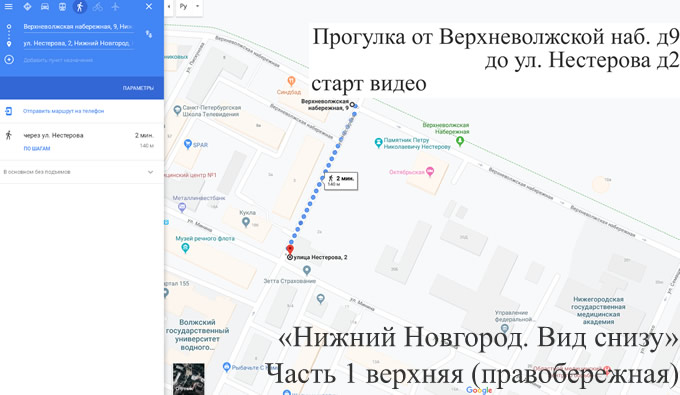This screenshot has height=395, width=680.
Task: Choose the best travel mode diamond icon
Action: point(27,7)
